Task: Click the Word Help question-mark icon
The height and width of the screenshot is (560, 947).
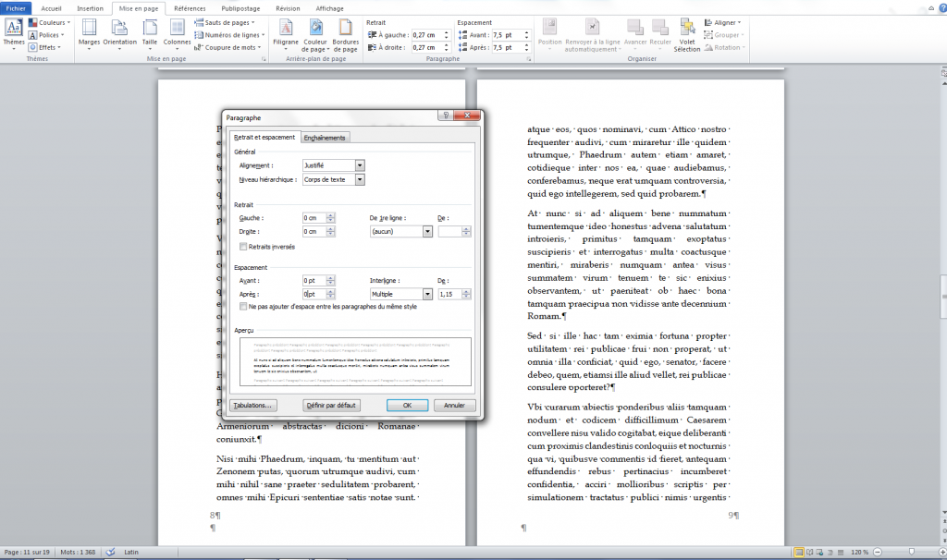Action: [942, 8]
